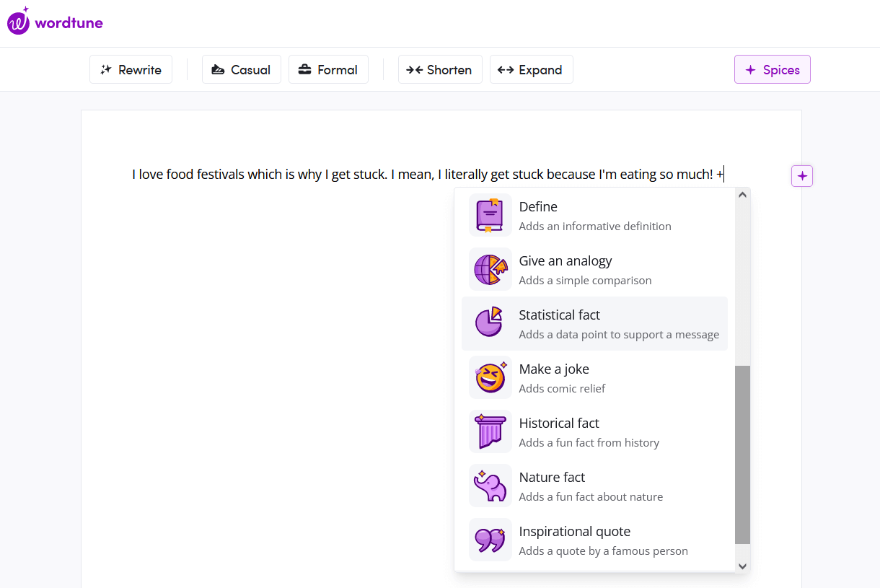
Task: Click the Spices list scrollbar thumb
Action: (x=743, y=455)
